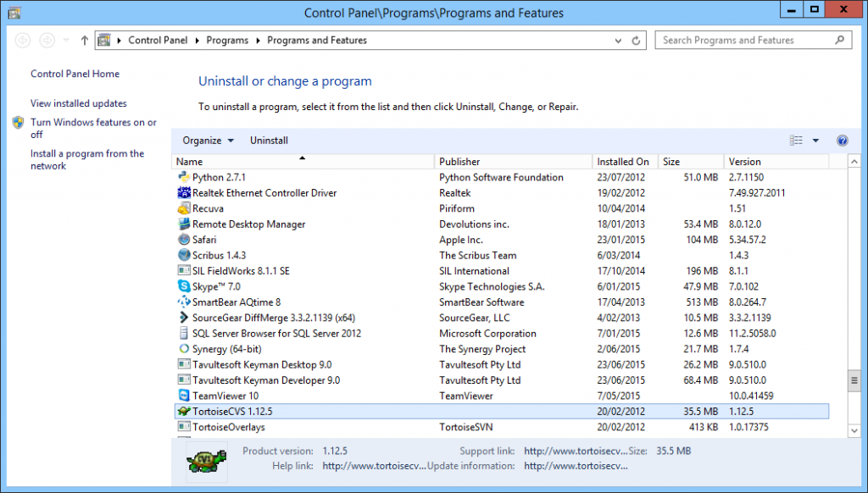Go up one level with up arrow
Screen dimensions: 868x493
pyautogui.click(x=85, y=40)
